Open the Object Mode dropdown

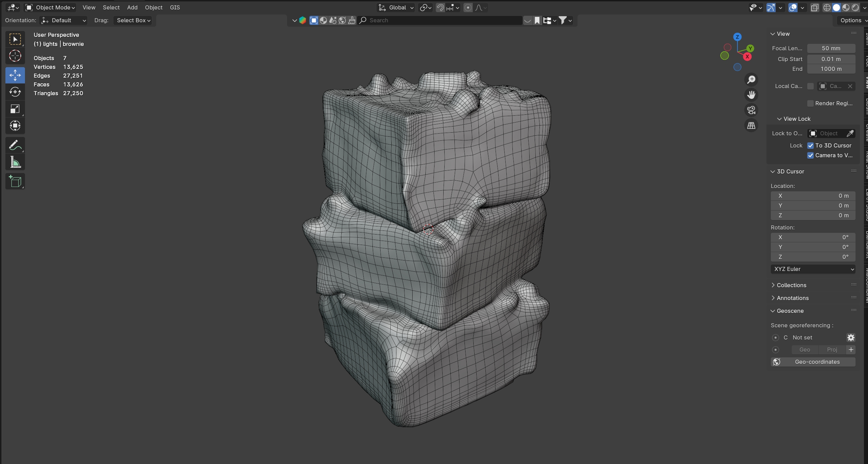coord(51,7)
